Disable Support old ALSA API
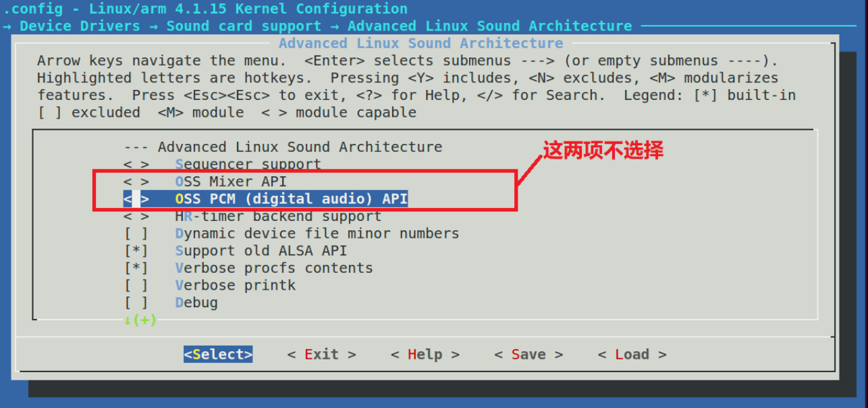Screen dimensions: 868x408 pos(136,251)
